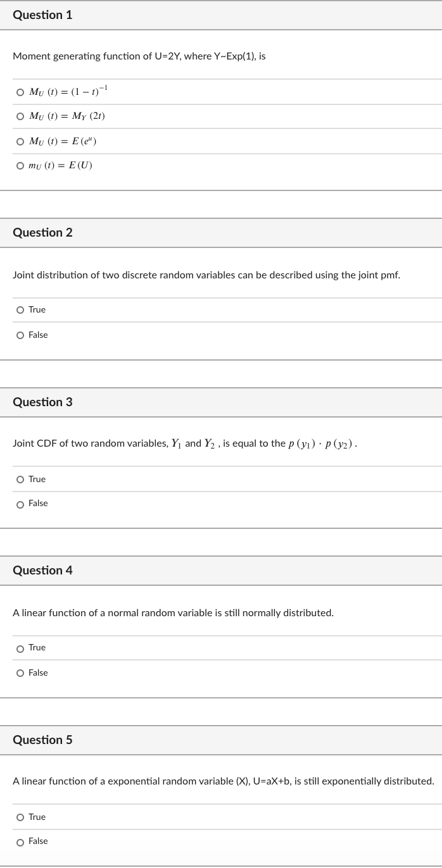Choose True for Question 2
This screenshot has width=442, height=868.
click(x=20, y=309)
